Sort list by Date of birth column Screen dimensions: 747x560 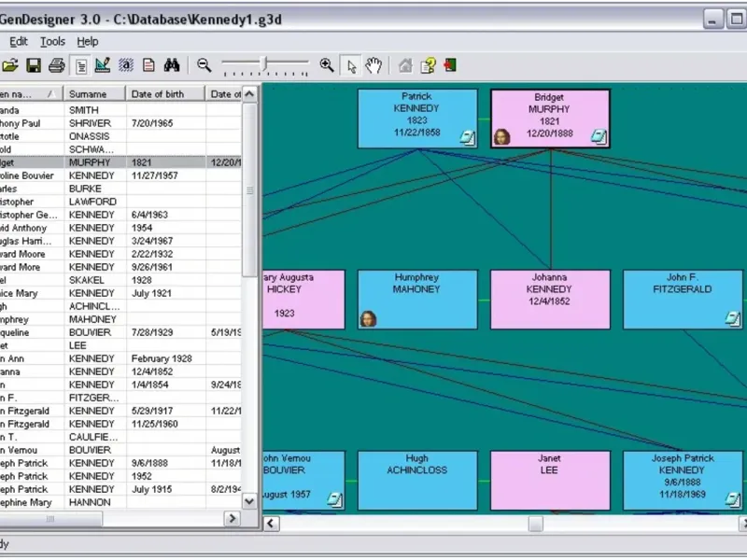(x=165, y=93)
